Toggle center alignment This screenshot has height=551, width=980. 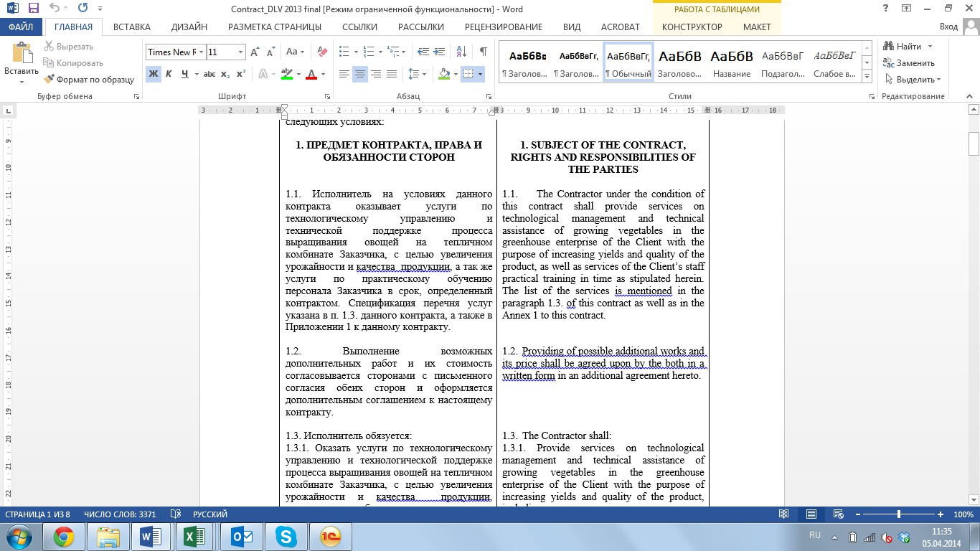point(360,74)
